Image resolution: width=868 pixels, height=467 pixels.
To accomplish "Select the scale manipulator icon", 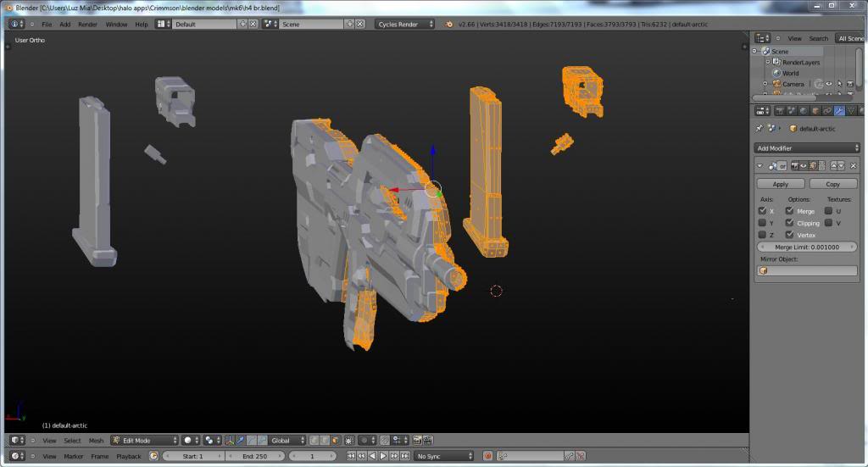I will (261, 441).
